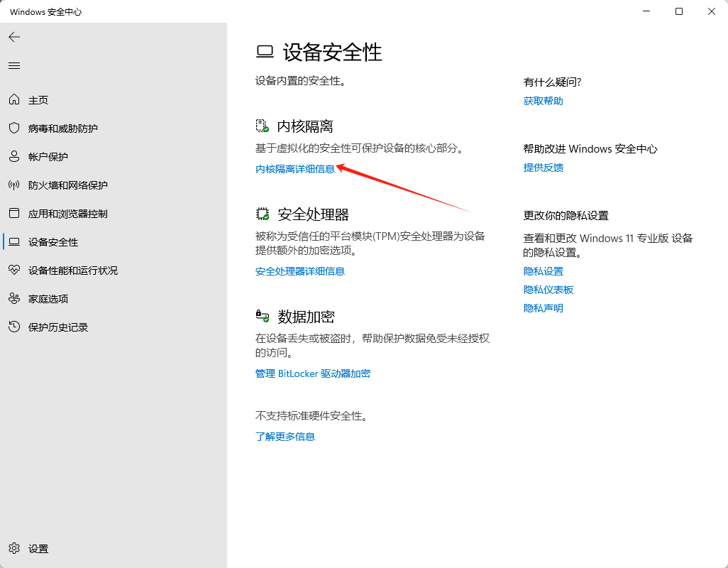
Task: Open the 隐私设置 link
Action: click(x=544, y=271)
